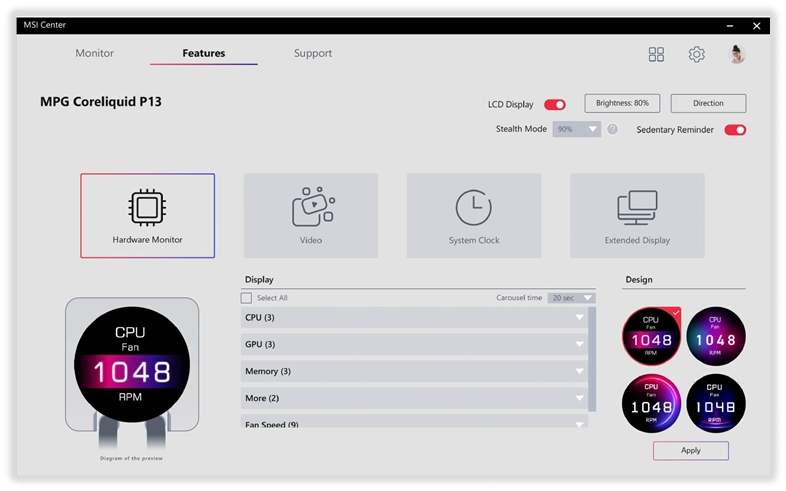
Task: Switch to the Features tab
Action: tap(204, 53)
